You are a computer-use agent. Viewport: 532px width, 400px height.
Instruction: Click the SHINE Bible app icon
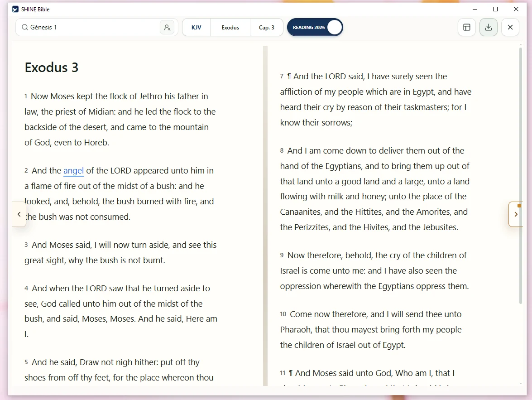coord(15,9)
